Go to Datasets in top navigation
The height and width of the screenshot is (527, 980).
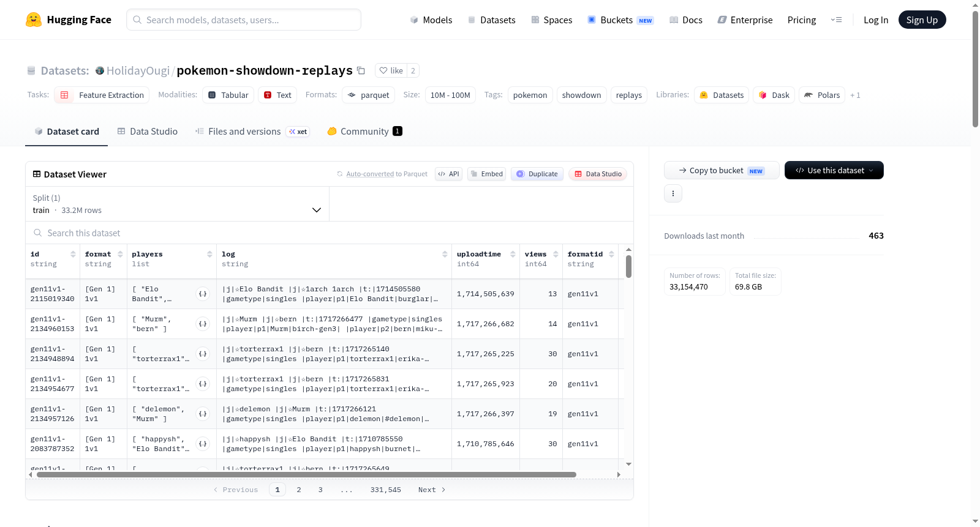pos(491,20)
